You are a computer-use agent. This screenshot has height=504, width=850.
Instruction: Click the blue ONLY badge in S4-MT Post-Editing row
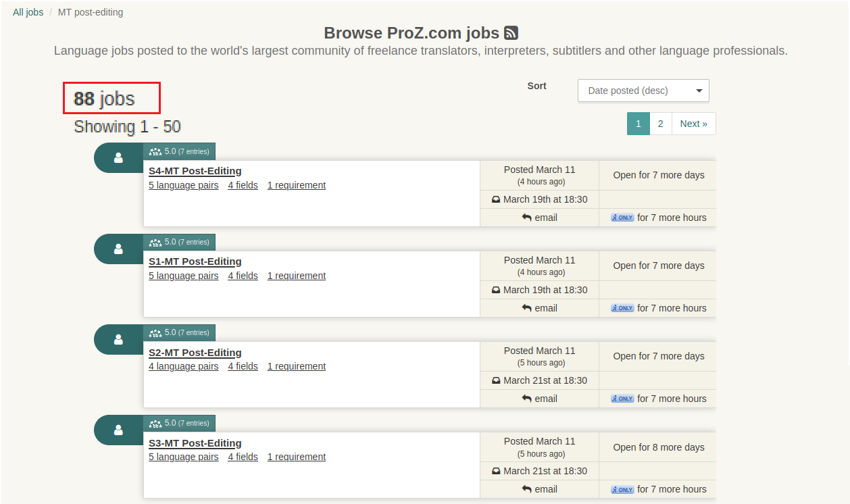[622, 218]
